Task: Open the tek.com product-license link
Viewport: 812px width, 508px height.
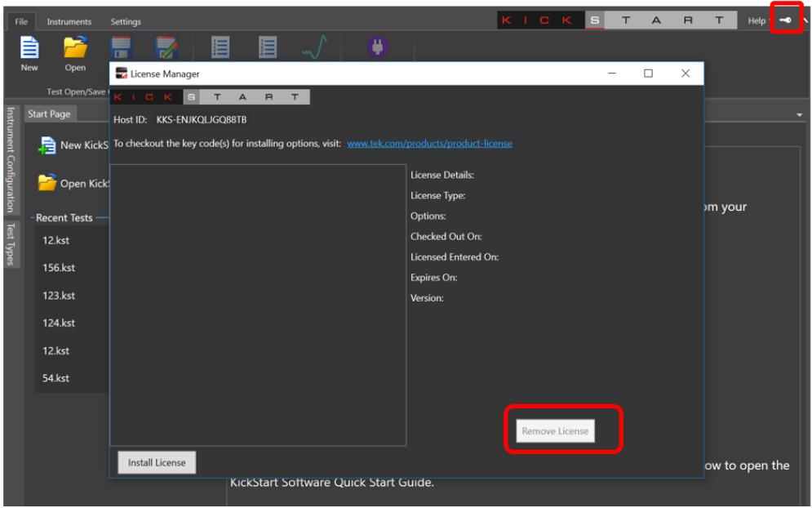Action: pos(429,144)
